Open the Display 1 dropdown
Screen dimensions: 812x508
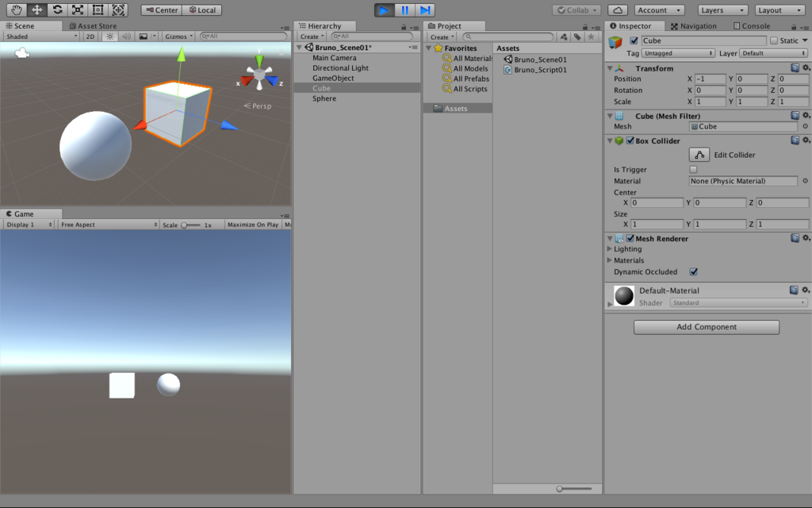(29, 225)
